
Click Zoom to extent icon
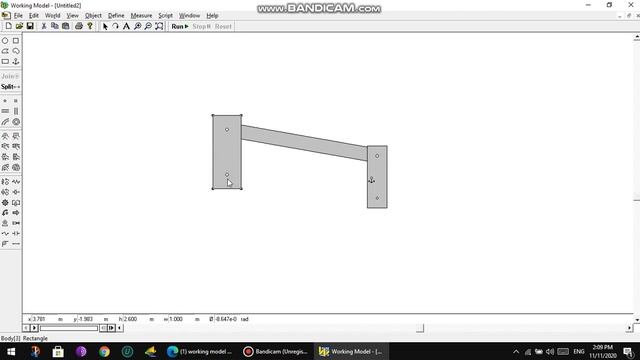159,26
